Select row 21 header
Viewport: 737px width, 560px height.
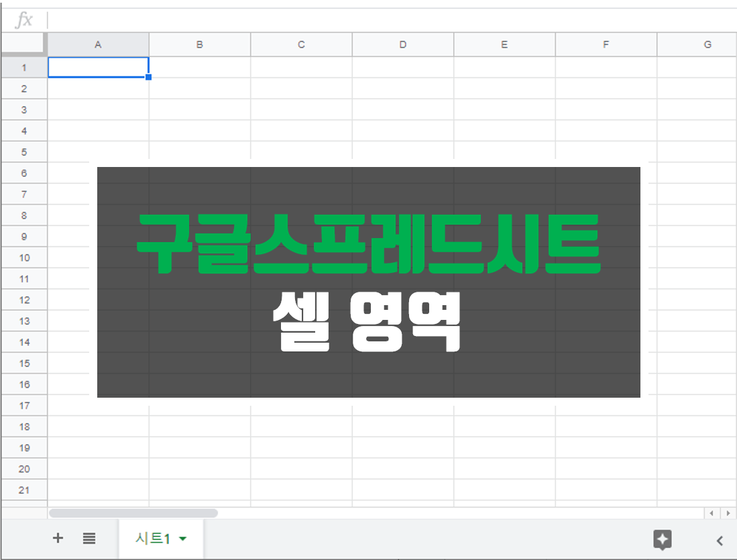pos(24,490)
